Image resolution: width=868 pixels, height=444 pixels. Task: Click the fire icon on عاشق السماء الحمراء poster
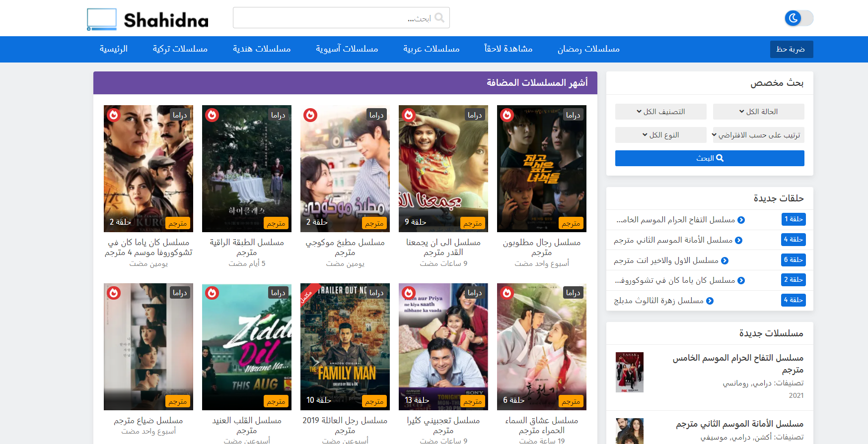click(507, 293)
